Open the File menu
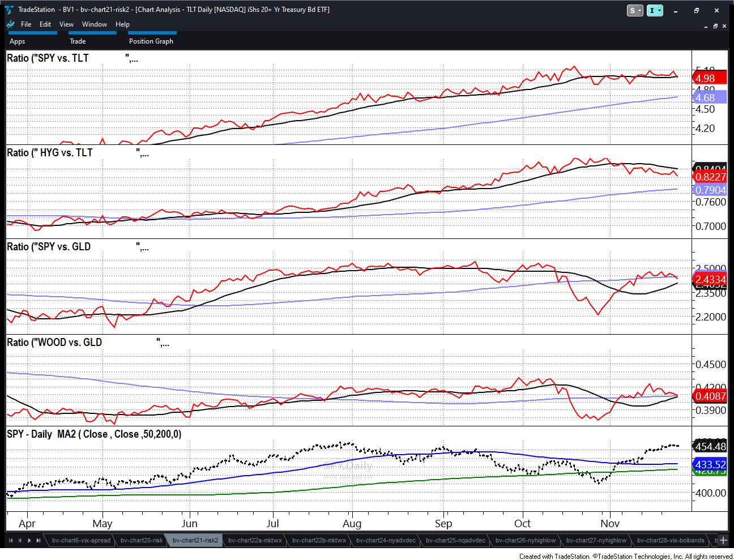This screenshot has width=734, height=560. pyautogui.click(x=26, y=24)
